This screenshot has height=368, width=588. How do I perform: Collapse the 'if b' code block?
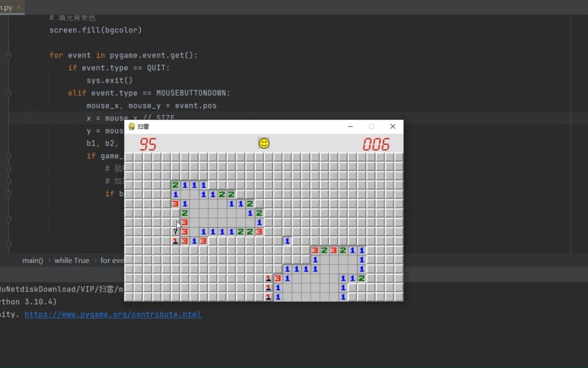coord(9,194)
